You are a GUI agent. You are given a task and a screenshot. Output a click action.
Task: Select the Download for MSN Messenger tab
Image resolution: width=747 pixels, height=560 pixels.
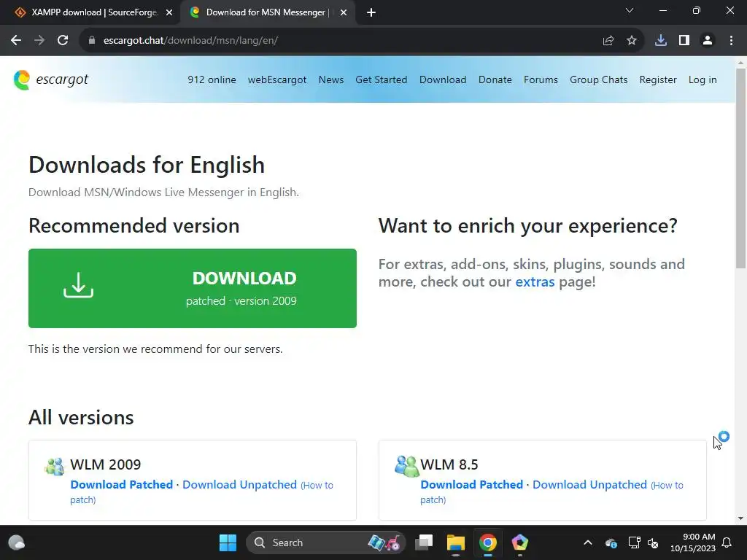tap(268, 12)
